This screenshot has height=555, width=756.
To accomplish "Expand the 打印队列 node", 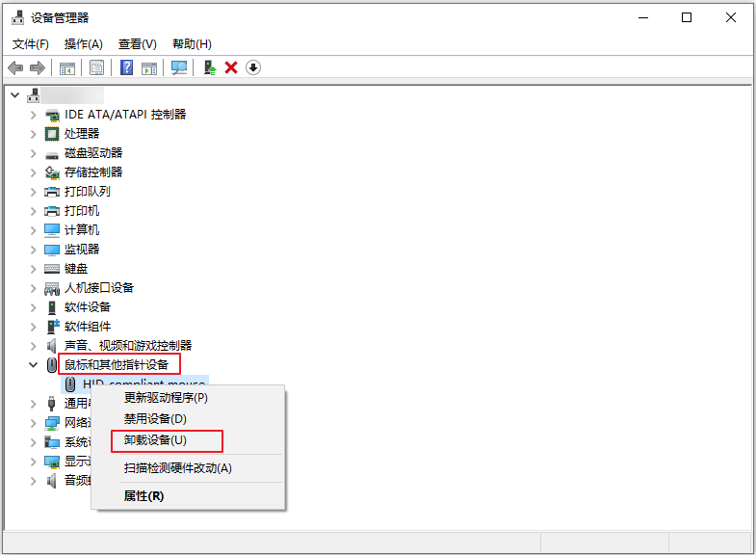I will point(34,192).
